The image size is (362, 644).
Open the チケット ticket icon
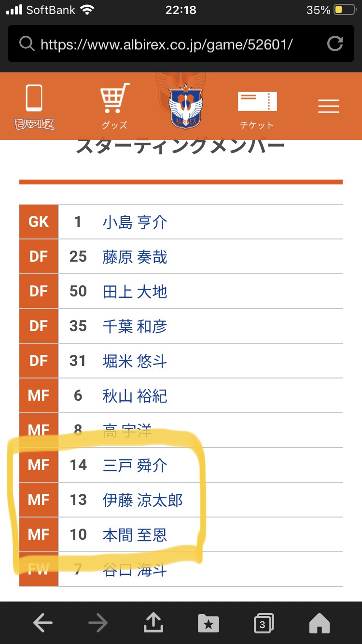257,110
